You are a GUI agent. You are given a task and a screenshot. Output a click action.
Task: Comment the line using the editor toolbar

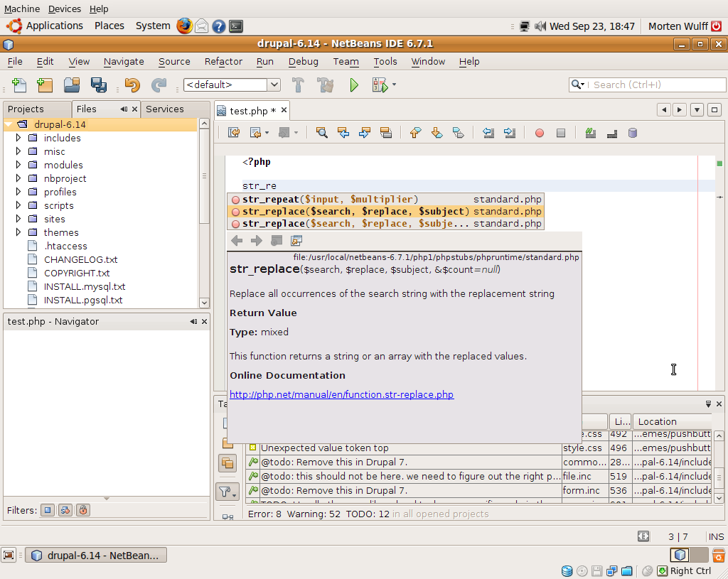tap(591, 133)
